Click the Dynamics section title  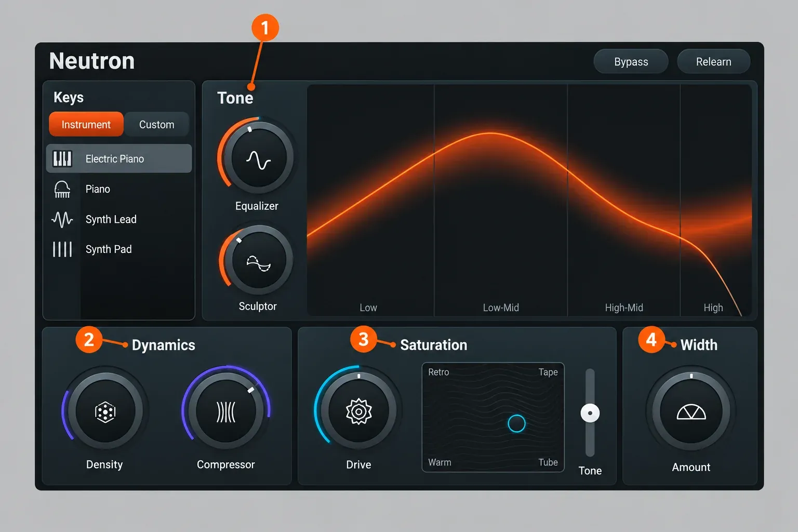164,345
